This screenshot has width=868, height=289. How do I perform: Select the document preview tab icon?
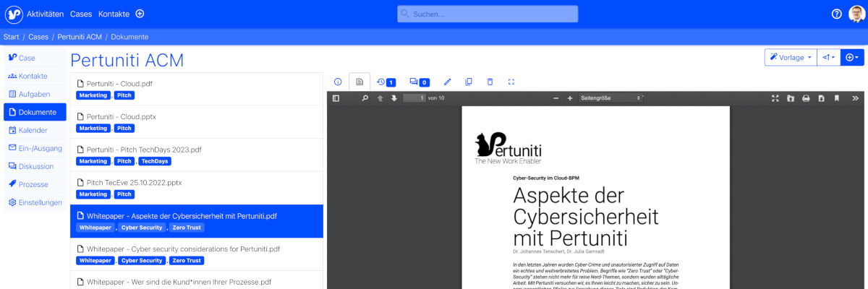coord(359,82)
